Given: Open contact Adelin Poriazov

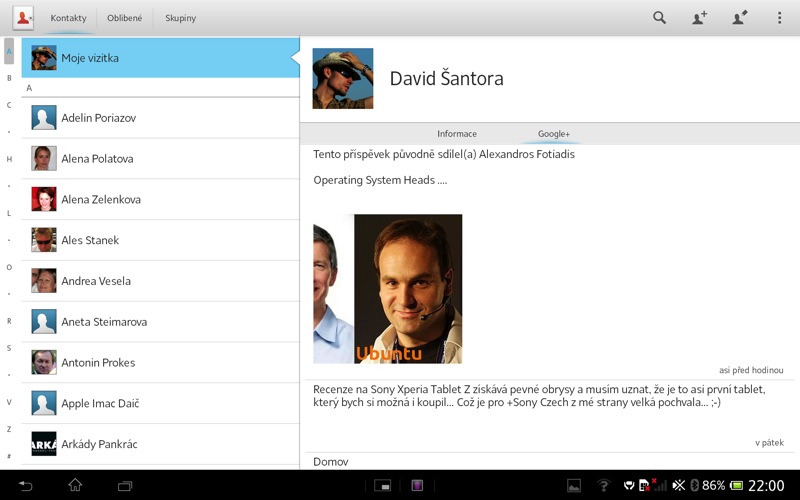Looking at the screenshot, I should click(160, 118).
